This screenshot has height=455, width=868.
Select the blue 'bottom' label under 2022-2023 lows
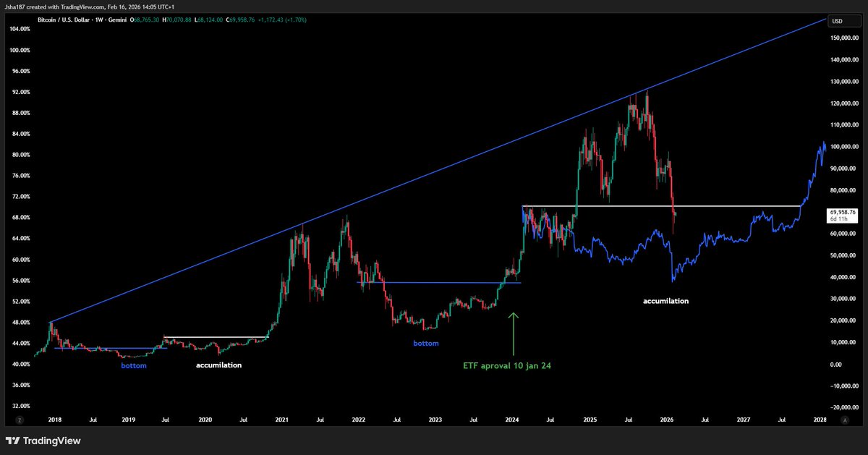426,344
